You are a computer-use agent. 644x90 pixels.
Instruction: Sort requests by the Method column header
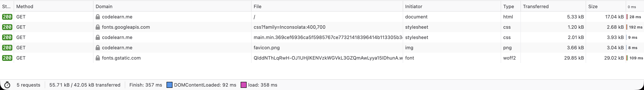click(x=25, y=7)
